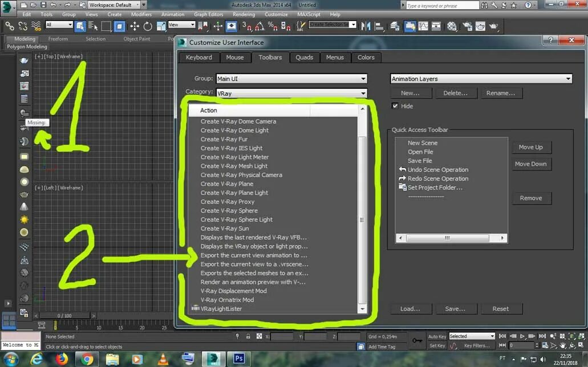Toggle the selection lock icon
Image resolution: width=588 pixels, height=367 pixels.
248,336
